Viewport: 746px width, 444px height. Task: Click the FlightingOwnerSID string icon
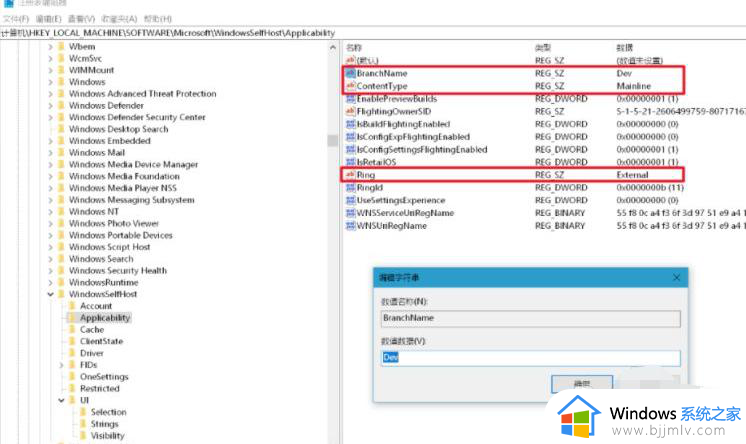(351, 111)
